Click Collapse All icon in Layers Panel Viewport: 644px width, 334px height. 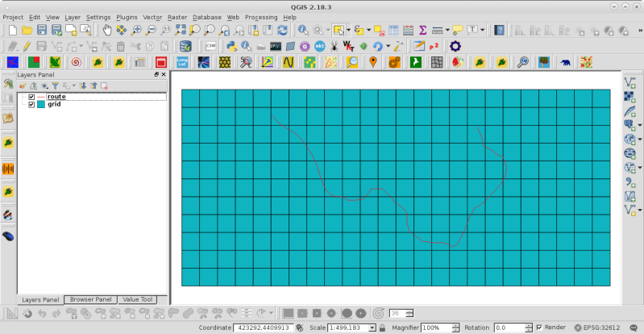point(93,86)
